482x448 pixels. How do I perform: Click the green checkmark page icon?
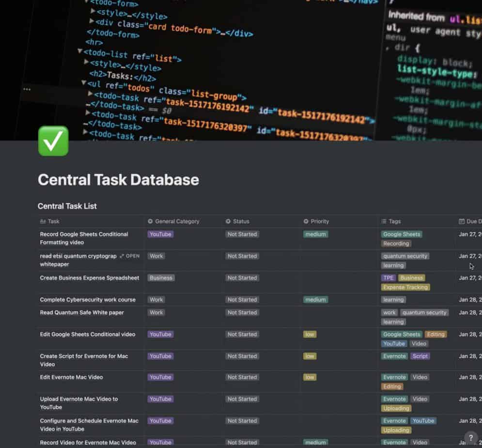pyautogui.click(x=53, y=141)
